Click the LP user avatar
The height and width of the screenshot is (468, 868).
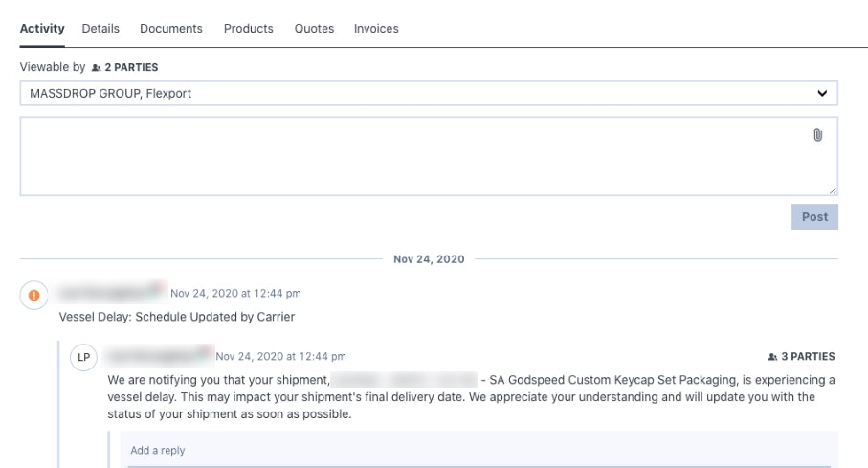[84, 358]
